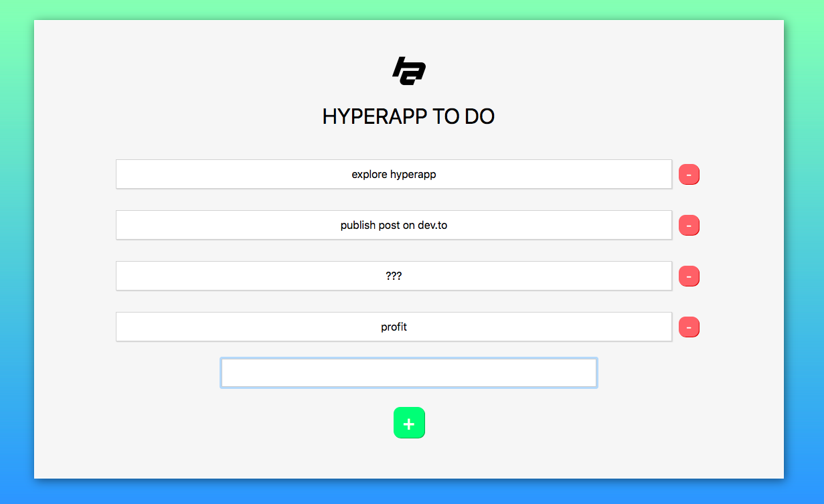Click the "profit" todo row

click(x=394, y=327)
